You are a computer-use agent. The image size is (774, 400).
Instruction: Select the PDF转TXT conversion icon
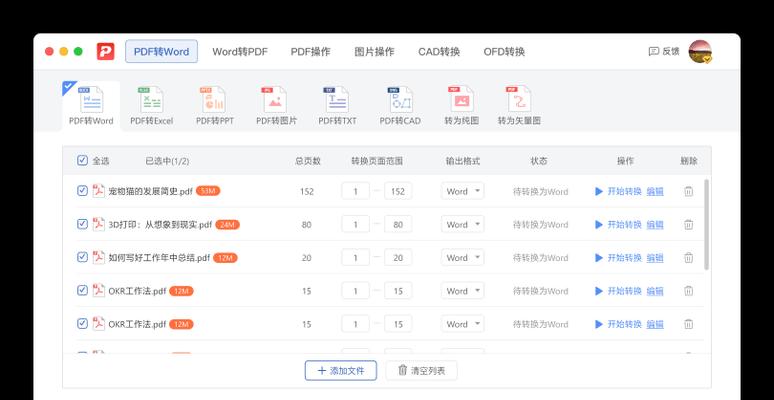tap(337, 100)
